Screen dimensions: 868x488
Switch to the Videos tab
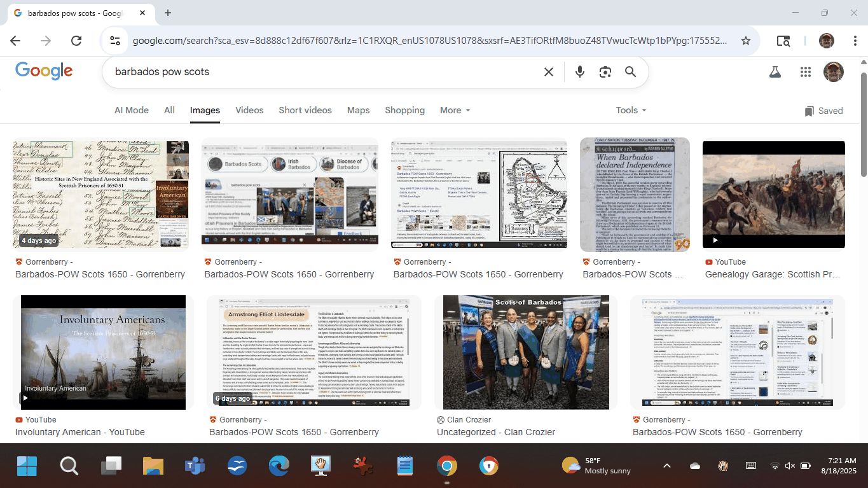pyautogui.click(x=249, y=110)
